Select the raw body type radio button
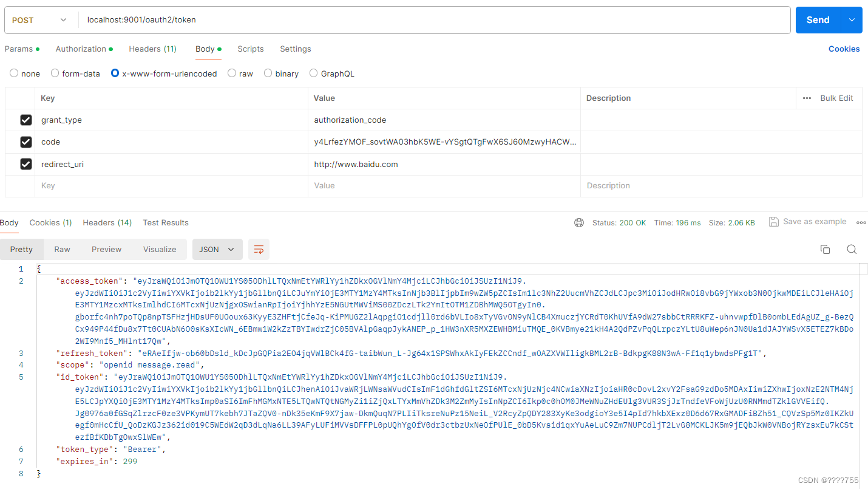Screen dimensions: 868x489 tap(231, 73)
